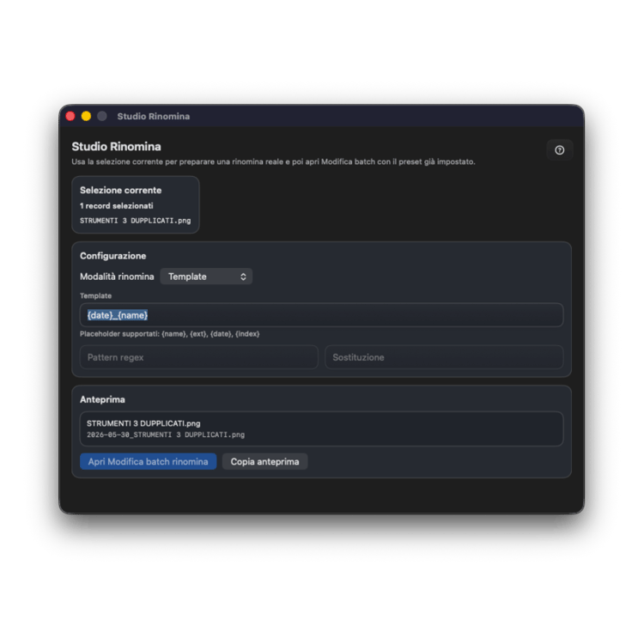The width and height of the screenshot is (644, 644).
Task: Open the help question mark icon
Action: tap(559, 150)
